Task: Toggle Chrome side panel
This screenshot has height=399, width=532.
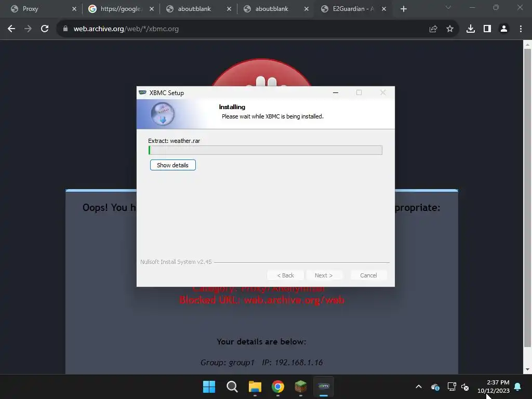Action: (487, 29)
